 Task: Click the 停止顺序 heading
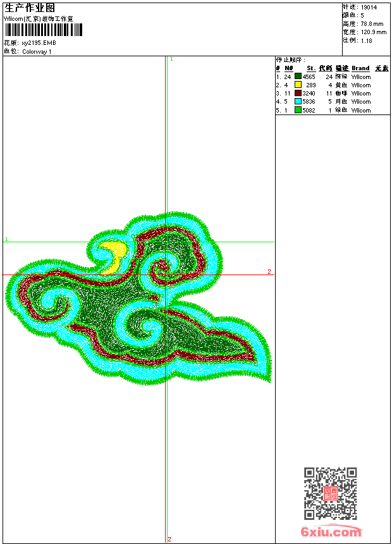click(x=291, y=60)
